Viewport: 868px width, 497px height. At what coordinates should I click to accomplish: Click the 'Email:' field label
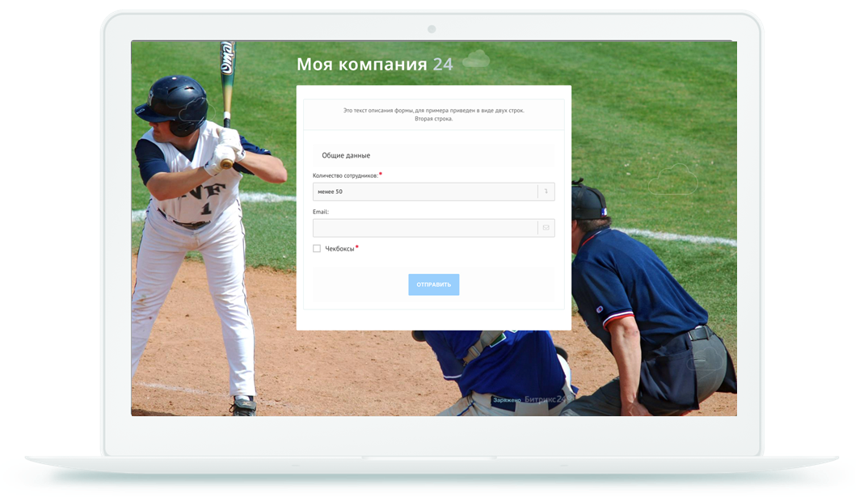click(x=321, y=212)
